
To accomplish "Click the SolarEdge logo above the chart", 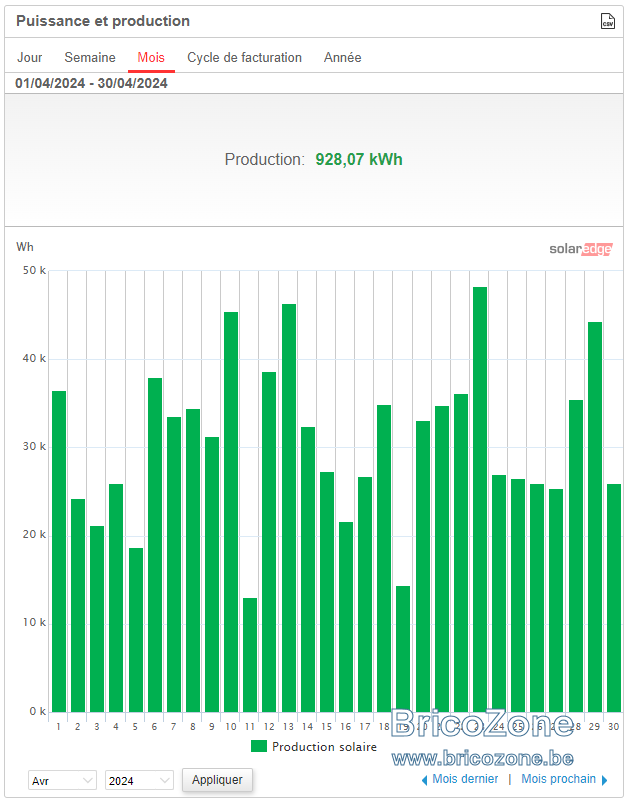I will (x=580, y=249).
